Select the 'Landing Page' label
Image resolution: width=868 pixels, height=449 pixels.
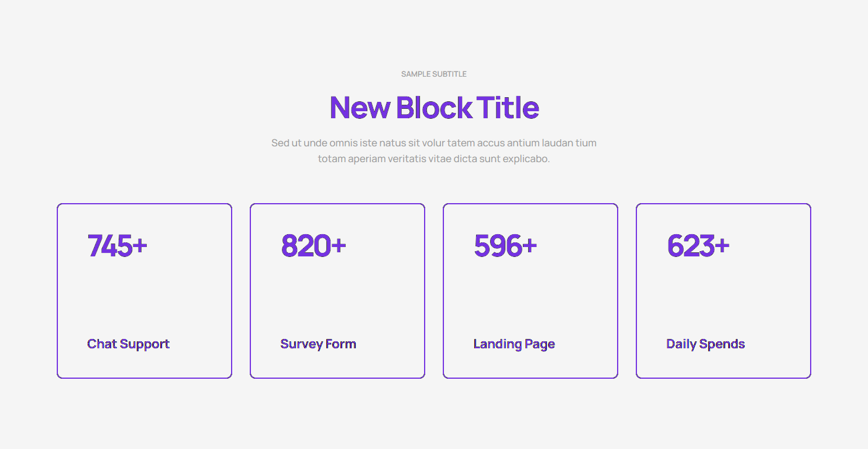[514, 344]
